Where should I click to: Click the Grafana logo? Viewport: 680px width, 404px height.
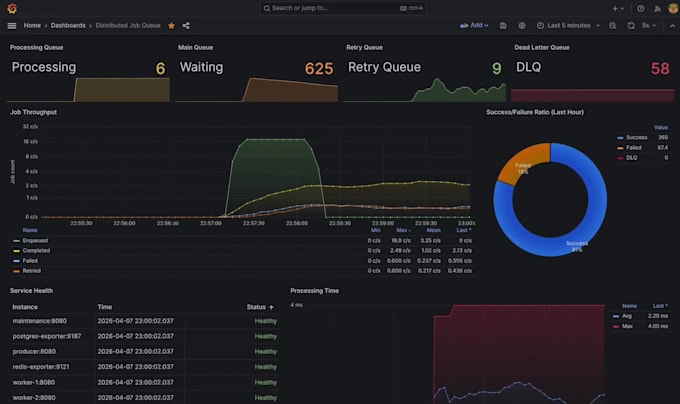[x=12, y=8]
